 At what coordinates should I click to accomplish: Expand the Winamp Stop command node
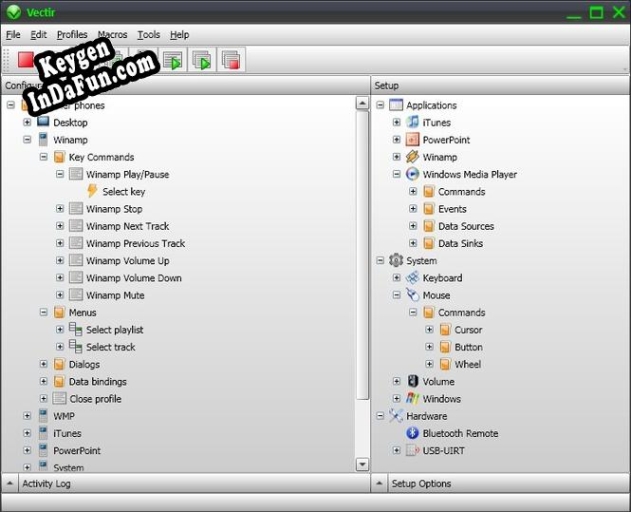pyautogui.click(x=60, y=209)
